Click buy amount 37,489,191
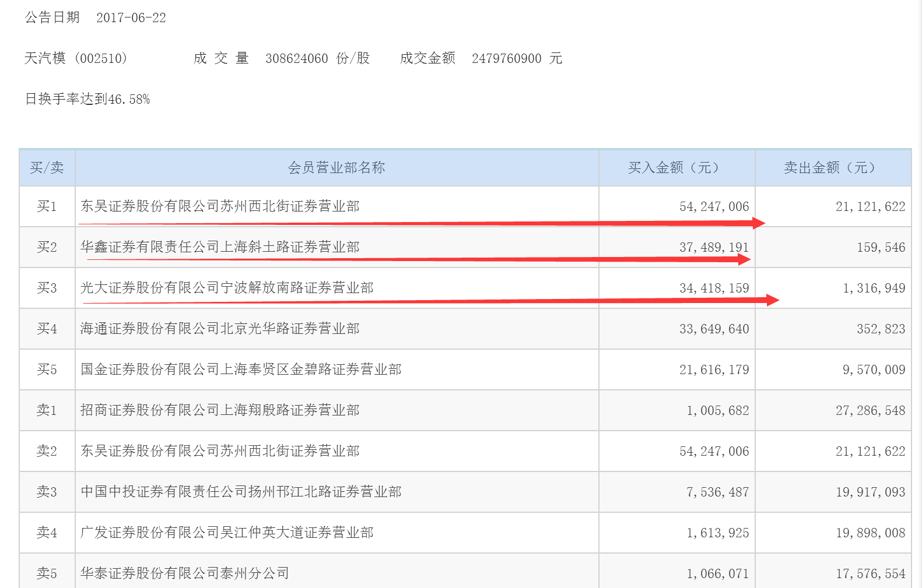The height and width of the screenshot is (588, 922). [714, 247]
